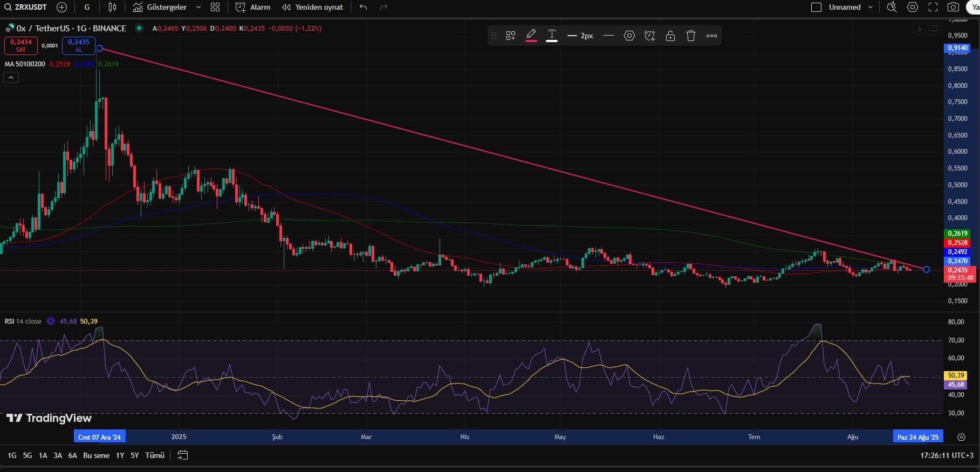
Task: Click the RSI 14 close indicator legend
Action: click(x=23, y=321)
